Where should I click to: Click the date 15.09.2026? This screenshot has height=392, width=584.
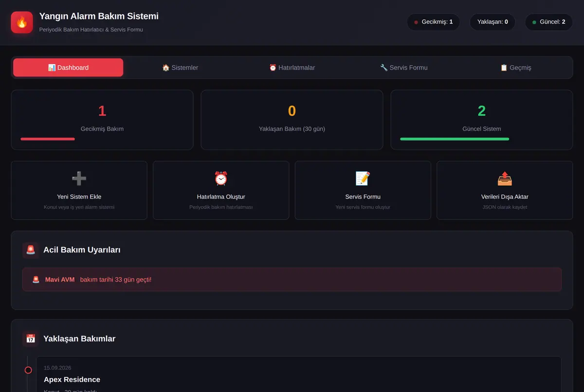[x=57, y=368]
